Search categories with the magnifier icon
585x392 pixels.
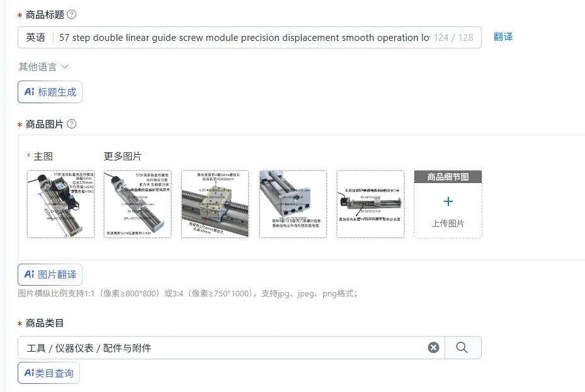(x=462, y=348)
